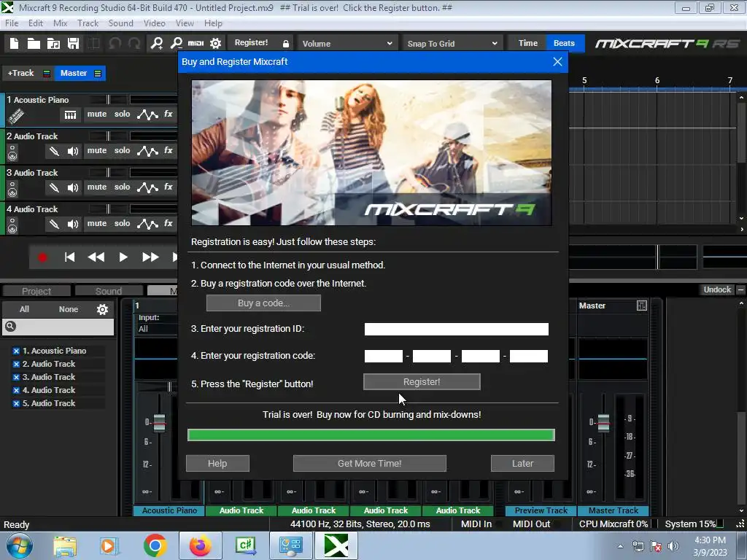Viewport: 747px width, 560px height.
Task: Click the zoom out magnifier icon
Action: (x=177, y=44)
